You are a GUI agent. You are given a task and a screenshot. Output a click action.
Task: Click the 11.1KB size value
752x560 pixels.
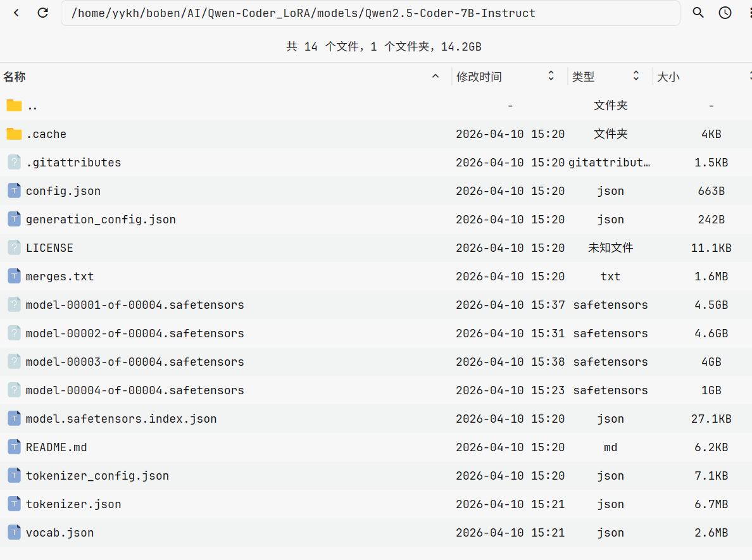pos(711,248)
